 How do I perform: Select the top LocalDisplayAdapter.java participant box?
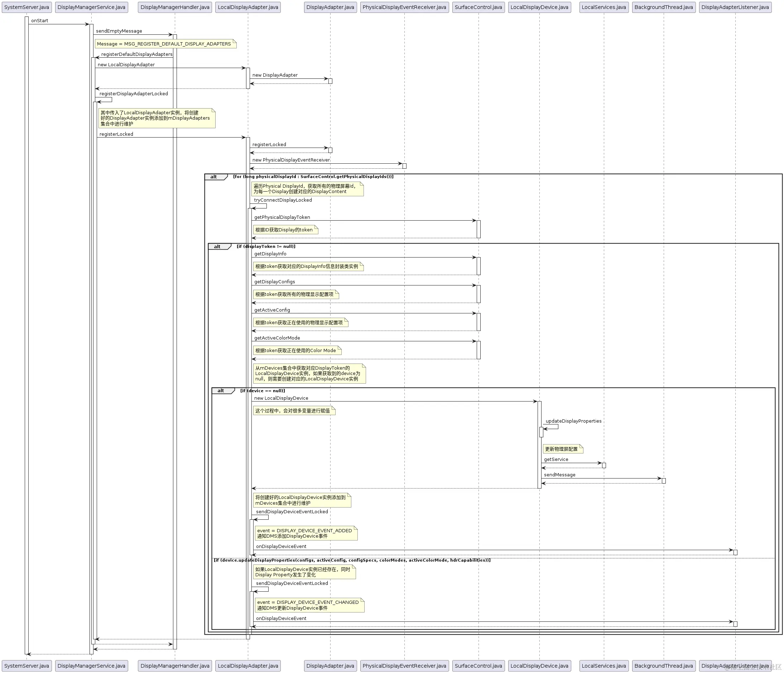point(248,7)
